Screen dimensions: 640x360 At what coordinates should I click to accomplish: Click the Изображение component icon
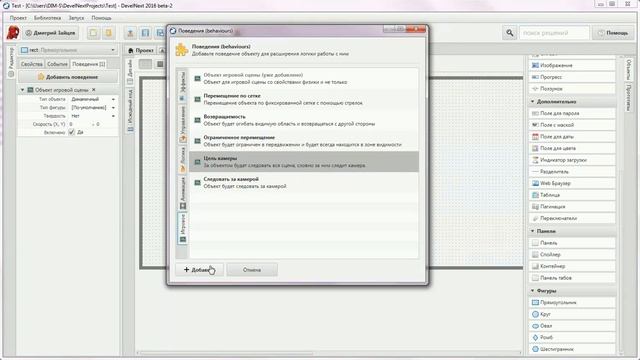pyautogui.click(x=535, y=65)
